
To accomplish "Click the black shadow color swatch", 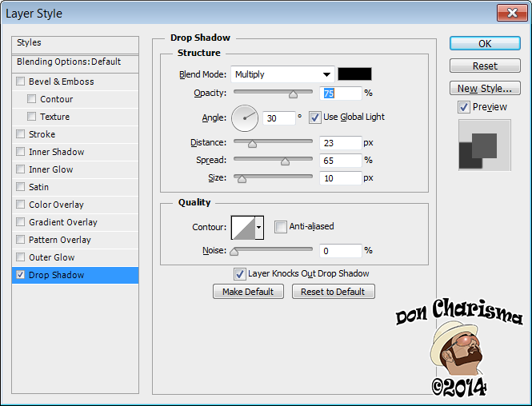I will tap(354, 74).
